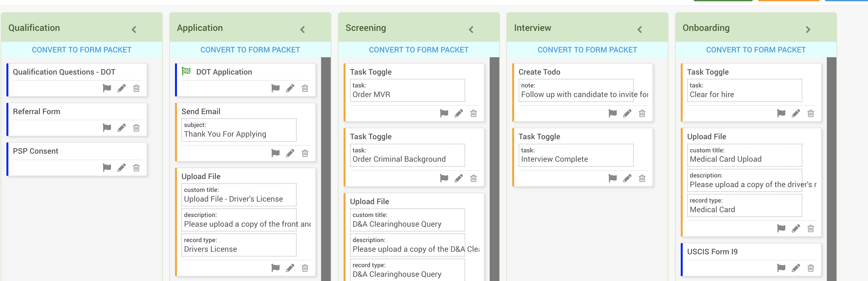868x281 pixels.
Task: Edit the Order Criminal Background card
Action: click(x=459, y=178)
